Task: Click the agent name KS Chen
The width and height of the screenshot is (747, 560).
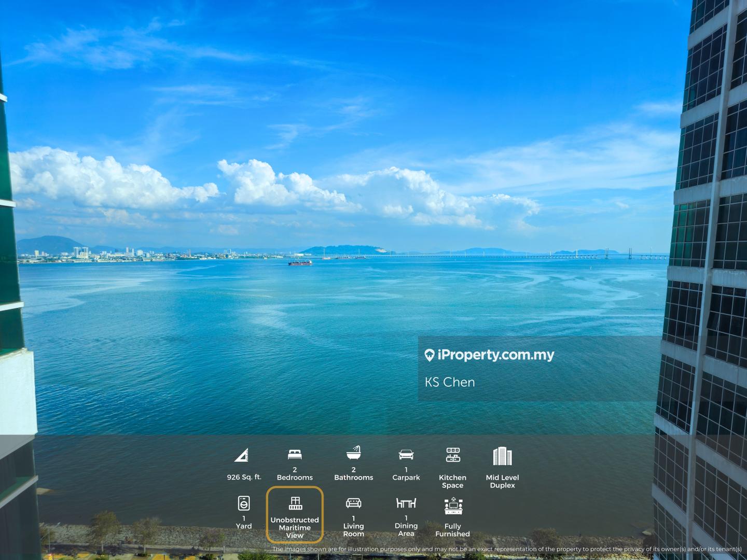Action: 450,382
